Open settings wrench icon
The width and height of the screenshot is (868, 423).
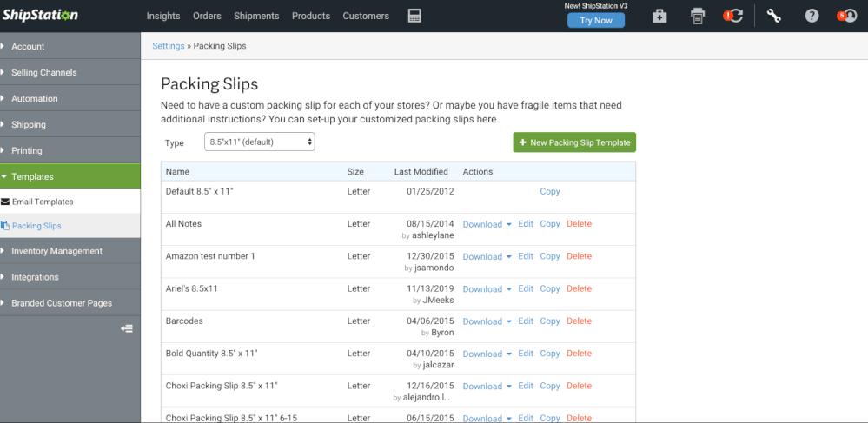774,16
